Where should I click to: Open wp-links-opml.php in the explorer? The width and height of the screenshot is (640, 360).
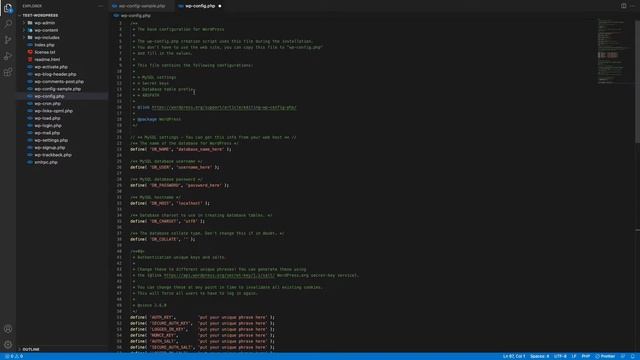[x=53, y=111]
